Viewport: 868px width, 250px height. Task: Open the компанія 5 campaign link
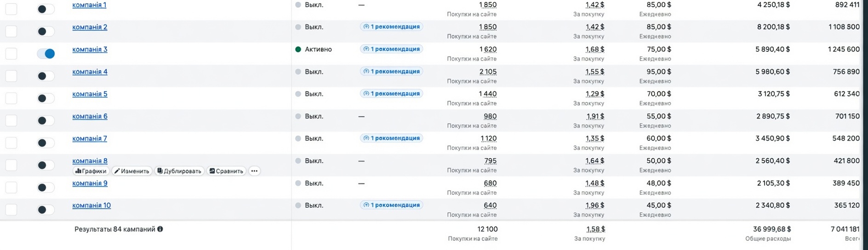pos(90,94)
